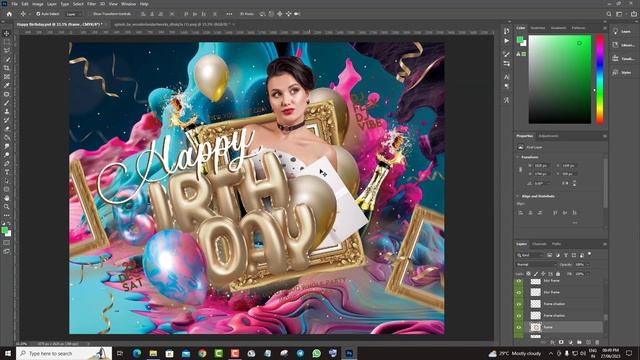The height and width of the screenshot is (360, 640).
Task: Open the Kind filter dropdown
Action: (530, 255)
